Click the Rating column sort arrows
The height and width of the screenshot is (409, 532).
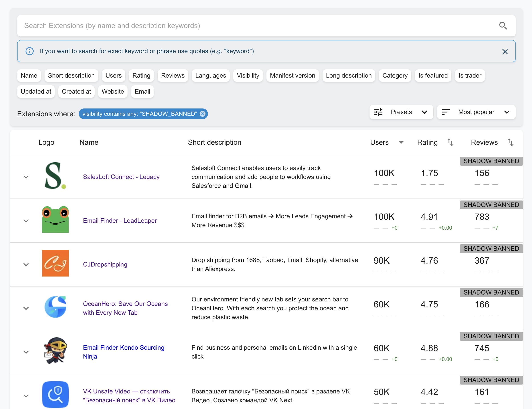450,142
